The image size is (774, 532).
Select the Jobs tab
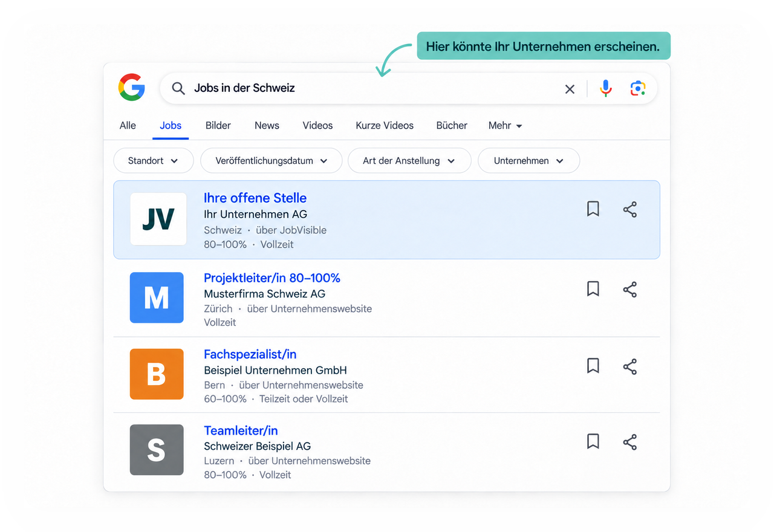click(171, 126)
